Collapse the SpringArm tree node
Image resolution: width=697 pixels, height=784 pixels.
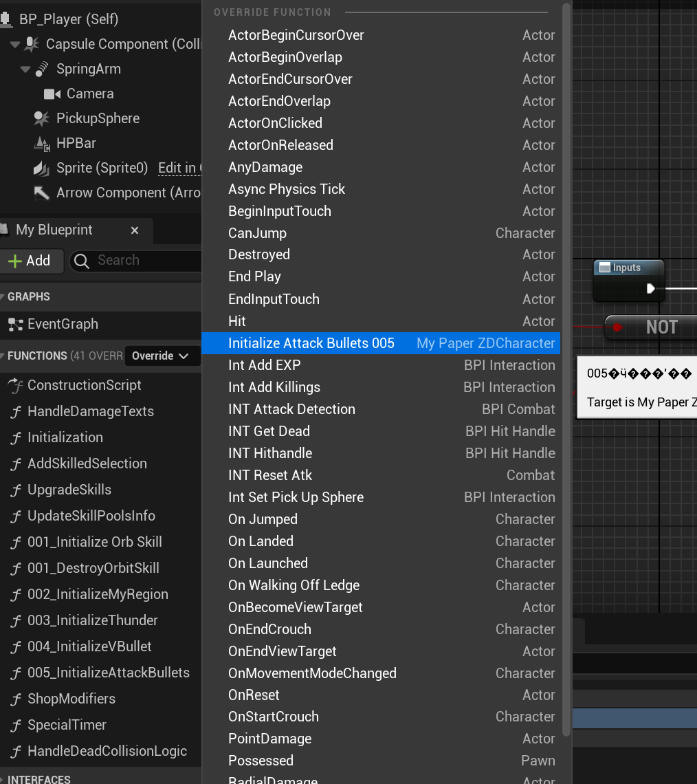click(x=25, y=69)
